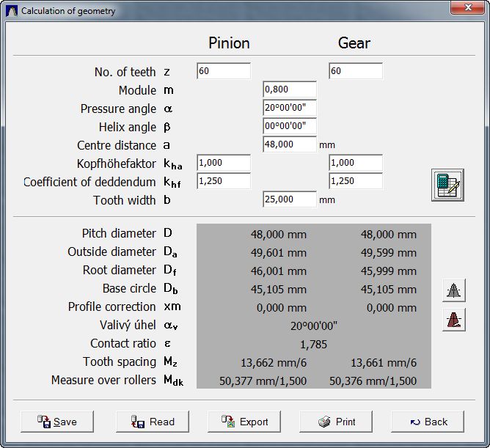
Task: Save the gear calculation
Action: (x=57, y=422)
